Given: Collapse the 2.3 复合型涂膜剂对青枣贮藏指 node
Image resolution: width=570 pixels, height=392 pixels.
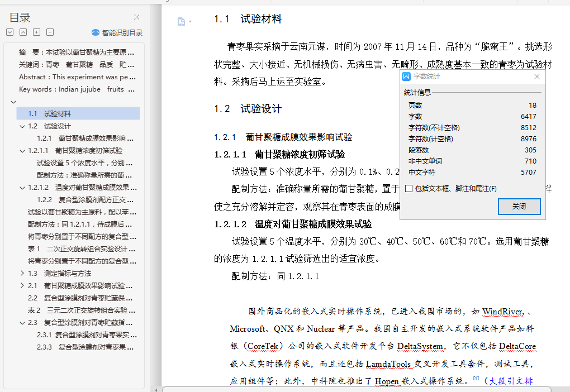Looking at the screenshot, I should coord(22,323).
